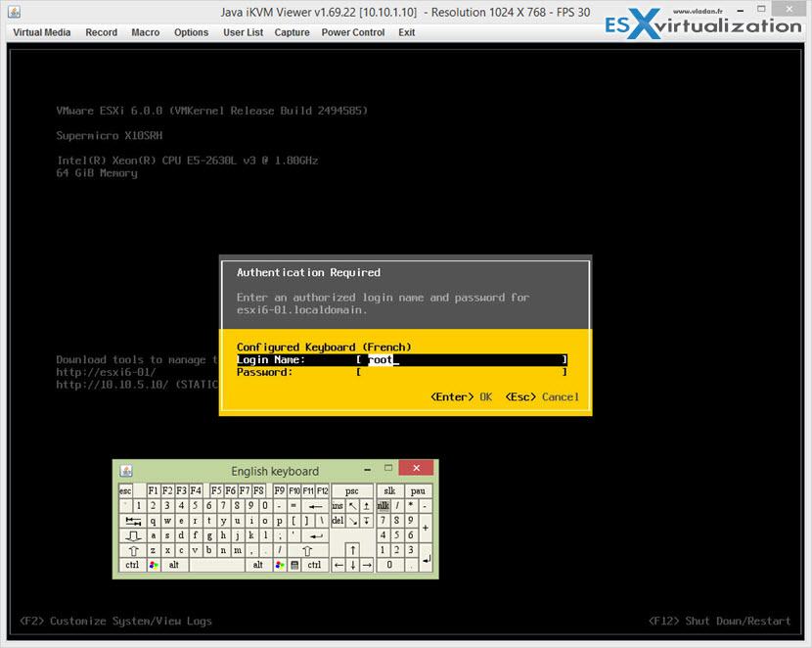812x648 pixels.
Task: Click the numpad Enter key
Action: pos(427,558)
